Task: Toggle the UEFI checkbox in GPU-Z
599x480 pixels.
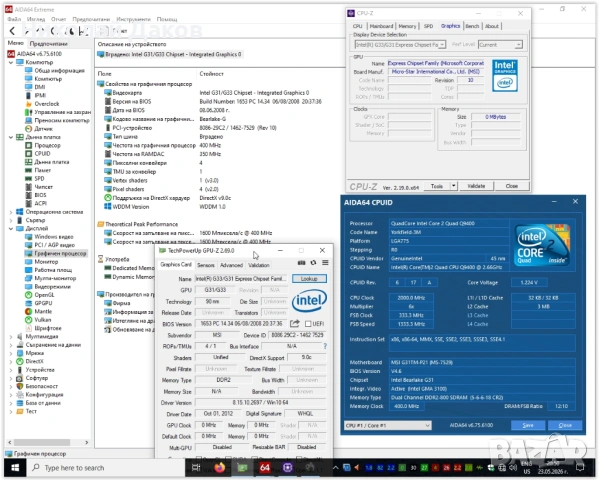Action: click(x=308, y=324)
